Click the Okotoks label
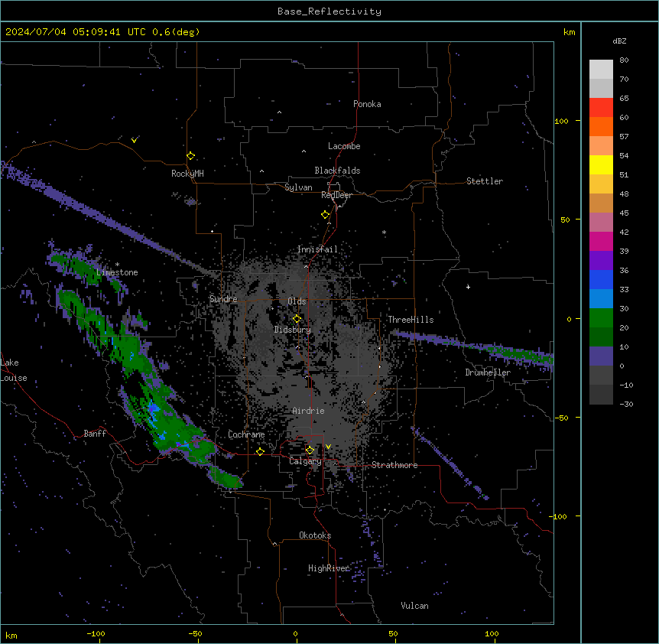659x644 pixels. pos(315,535)
